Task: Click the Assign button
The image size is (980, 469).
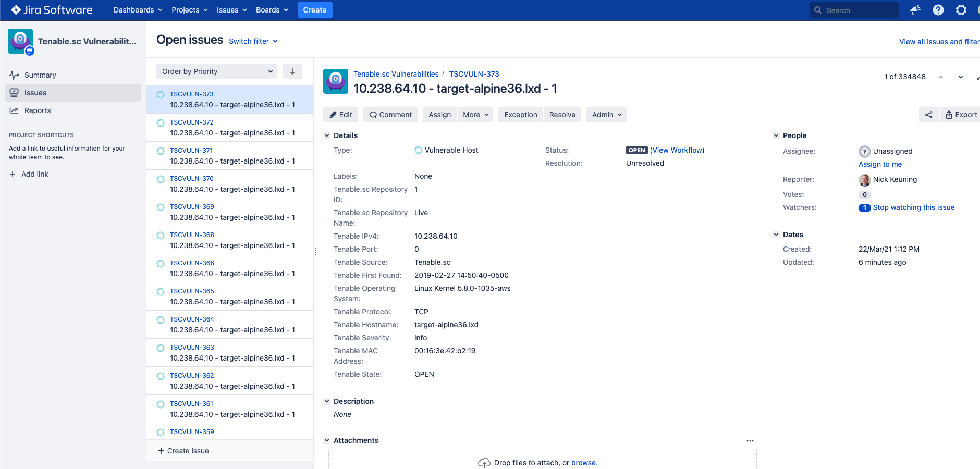Action: 440,115
